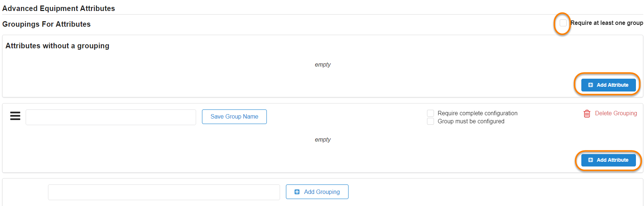Enable the "Require at least one group" checkbox
The height and width of the screenshot is (206, 644).
pyautogui.click(x=563, y=23)
